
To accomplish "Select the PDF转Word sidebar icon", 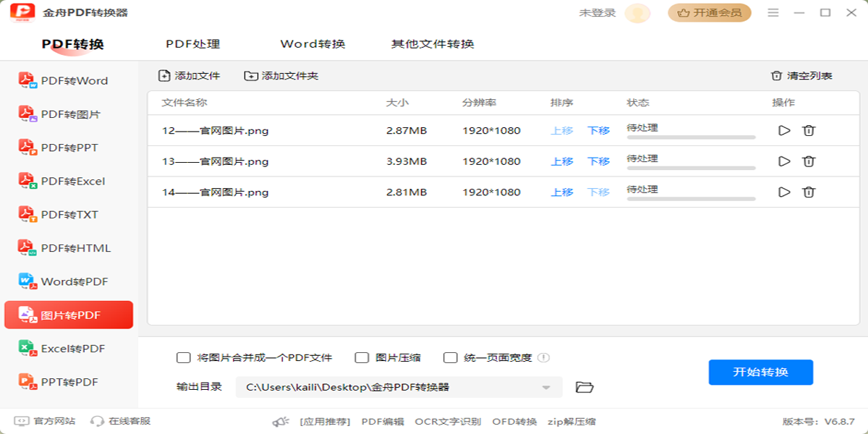I will click(27, 81).
